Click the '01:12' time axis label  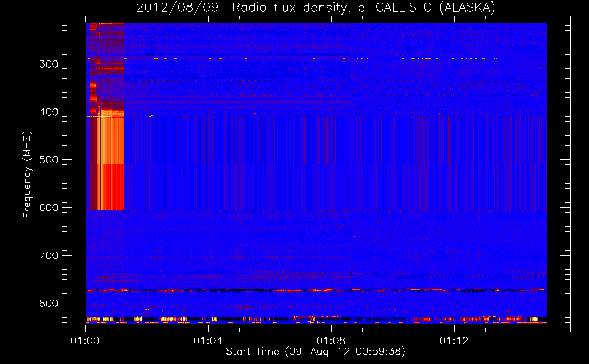click(x=454, y=341)
